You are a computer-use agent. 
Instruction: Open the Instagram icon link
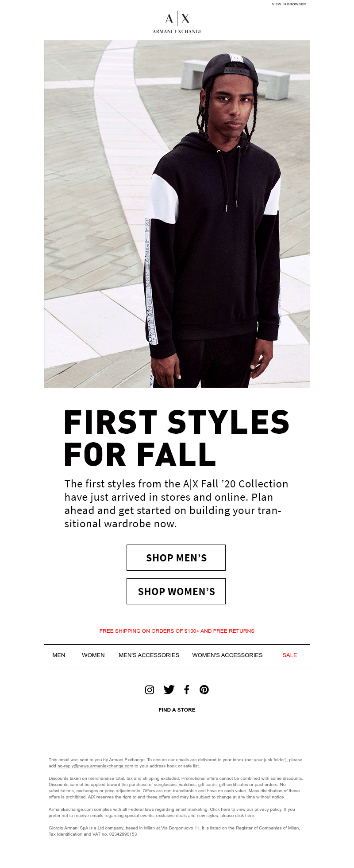pos(150,689)
